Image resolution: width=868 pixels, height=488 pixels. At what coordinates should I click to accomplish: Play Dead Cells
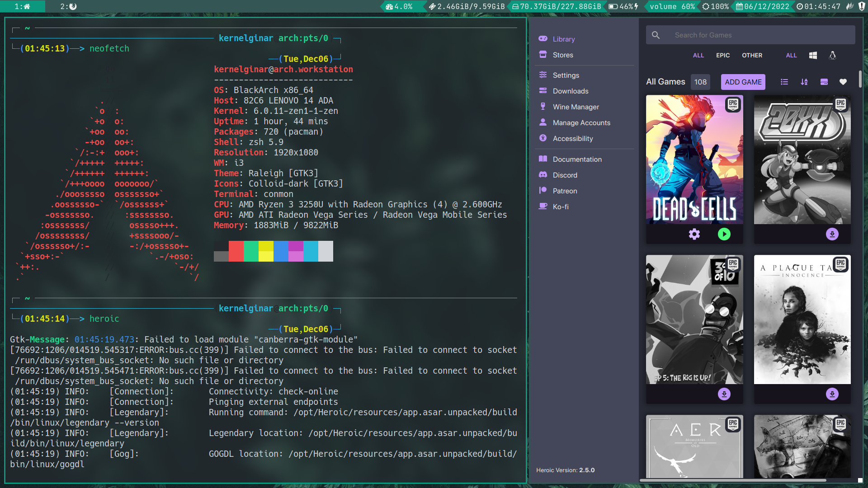click(x=724, y=234)
